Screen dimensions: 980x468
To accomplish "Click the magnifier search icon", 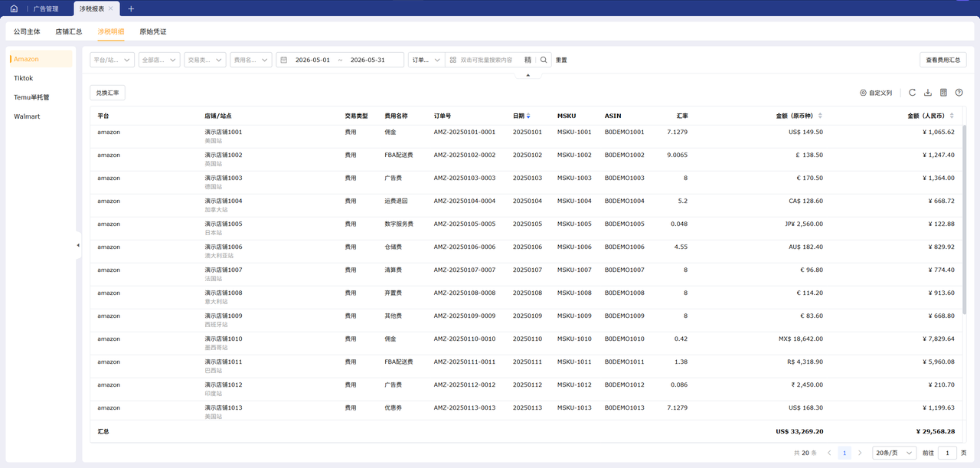I will pos(544,60).
